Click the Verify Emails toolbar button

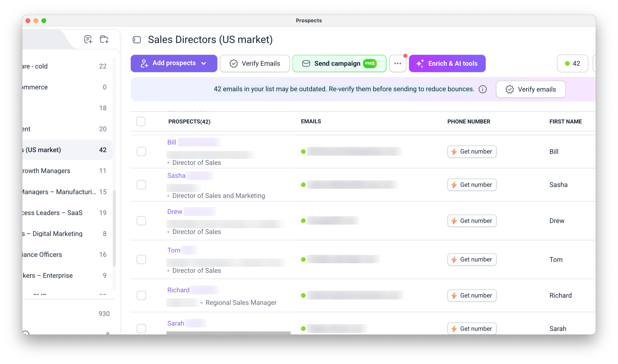[255, 64]
